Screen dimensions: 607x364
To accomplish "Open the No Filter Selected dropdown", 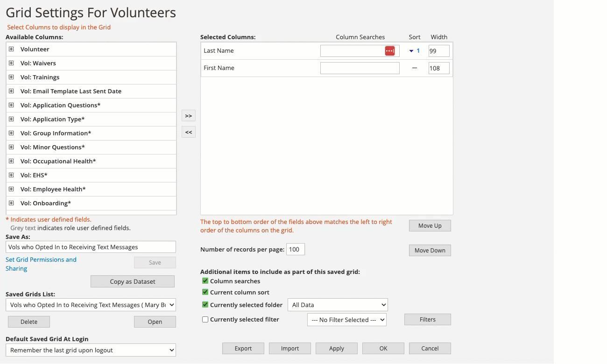I will pos(347,320).
